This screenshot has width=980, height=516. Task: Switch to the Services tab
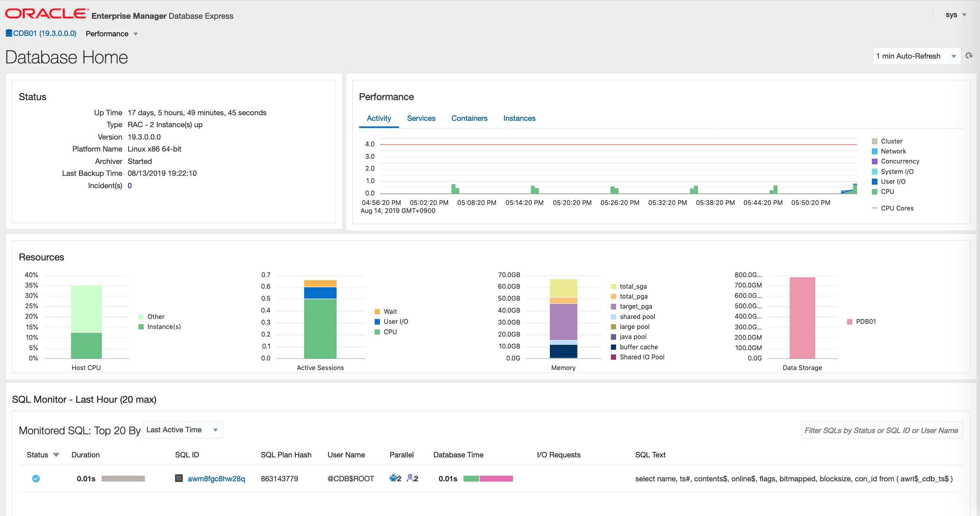click(421, 118)
